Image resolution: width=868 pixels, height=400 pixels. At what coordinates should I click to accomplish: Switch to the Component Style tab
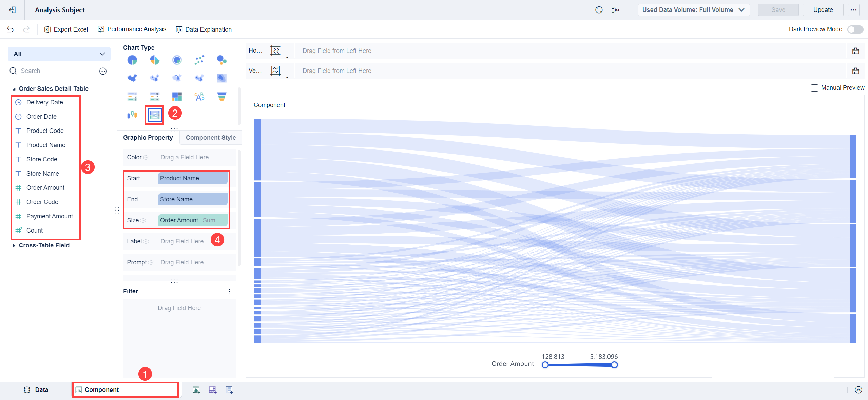211,138
